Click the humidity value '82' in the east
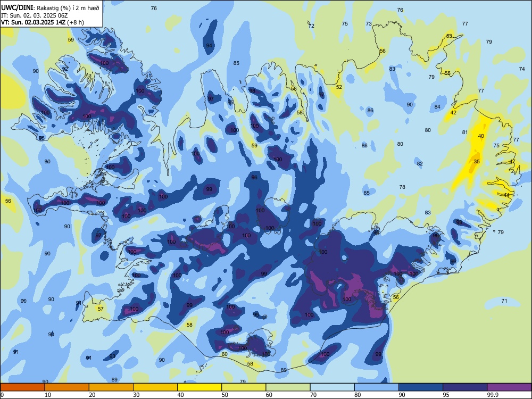 (420, 163)
